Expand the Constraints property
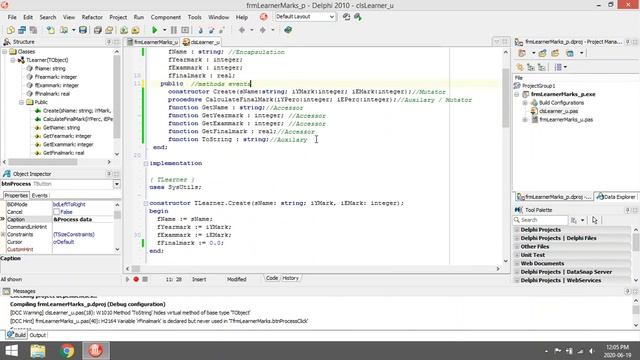The width and height of the screenshot is (640, 360). [x=3, y=235]
